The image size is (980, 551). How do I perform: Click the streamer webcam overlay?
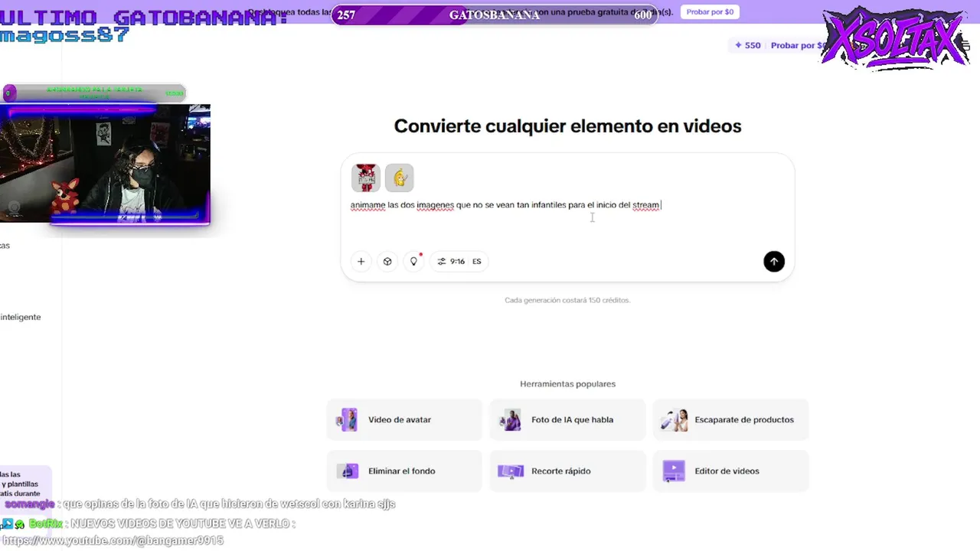(105, 164)
